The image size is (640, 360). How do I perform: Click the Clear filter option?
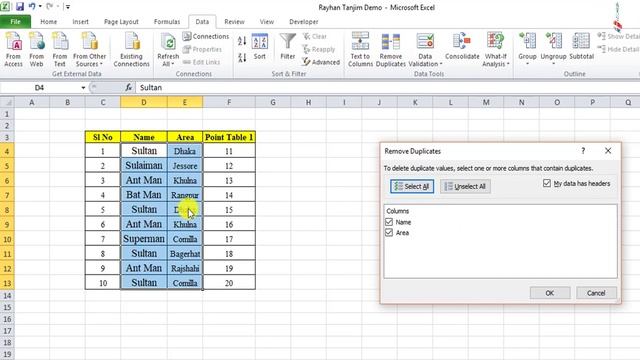[315, 36]
